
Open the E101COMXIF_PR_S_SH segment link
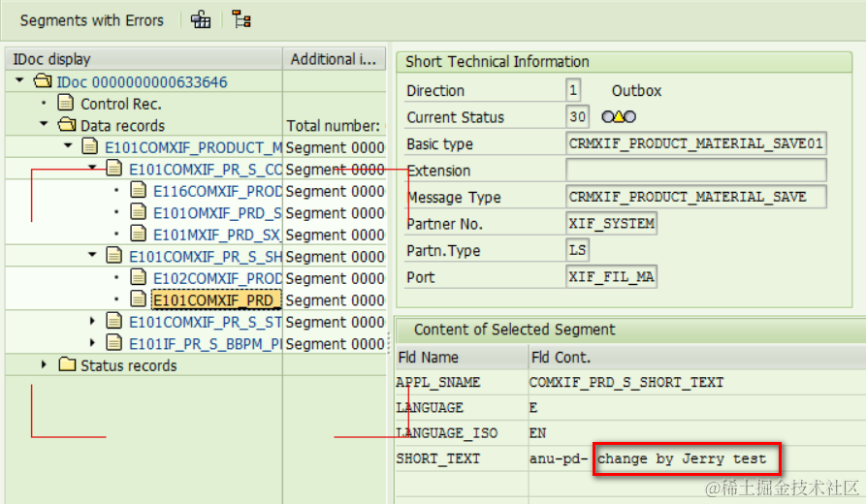point(205,257)
